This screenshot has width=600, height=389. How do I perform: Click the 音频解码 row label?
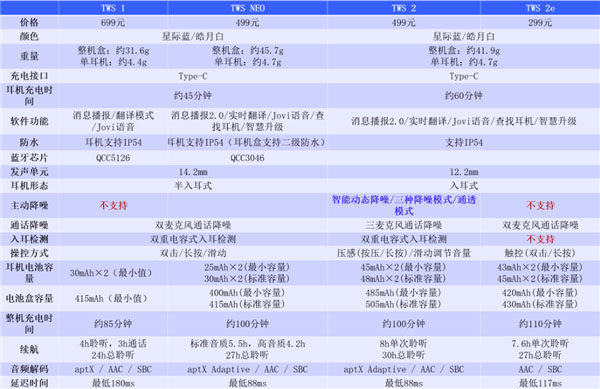(29, 369)
